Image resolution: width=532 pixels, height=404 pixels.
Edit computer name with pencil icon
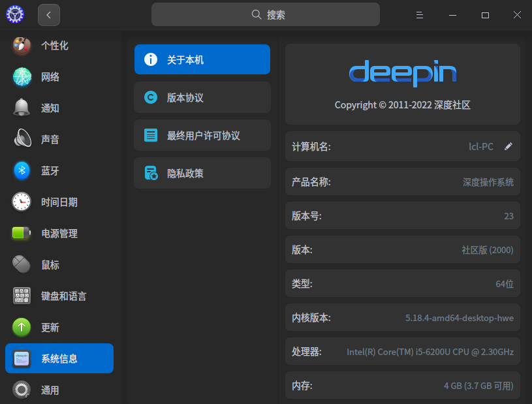(508, 146)
